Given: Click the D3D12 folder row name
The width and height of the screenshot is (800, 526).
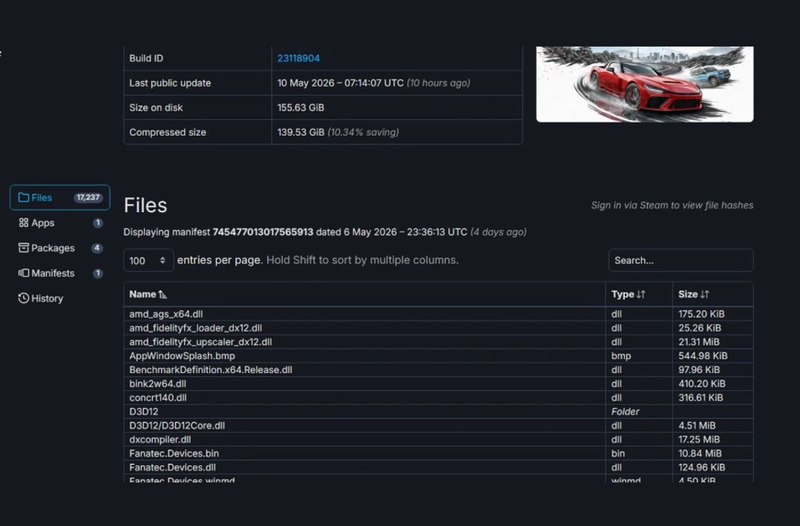Looking at the screenshot, I should [x=144, y=412].
